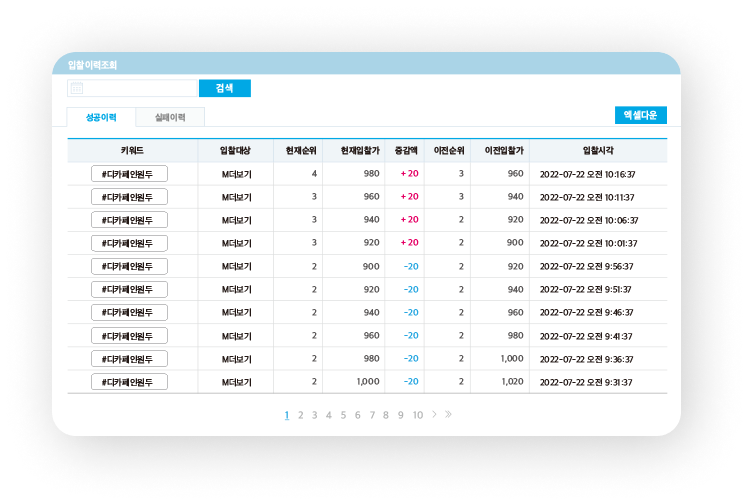Click timestamp 2022-07-22 오전 10:16:37
This screenshot has width=749, height=504.
pyautogui.click(x=588, y=174)
